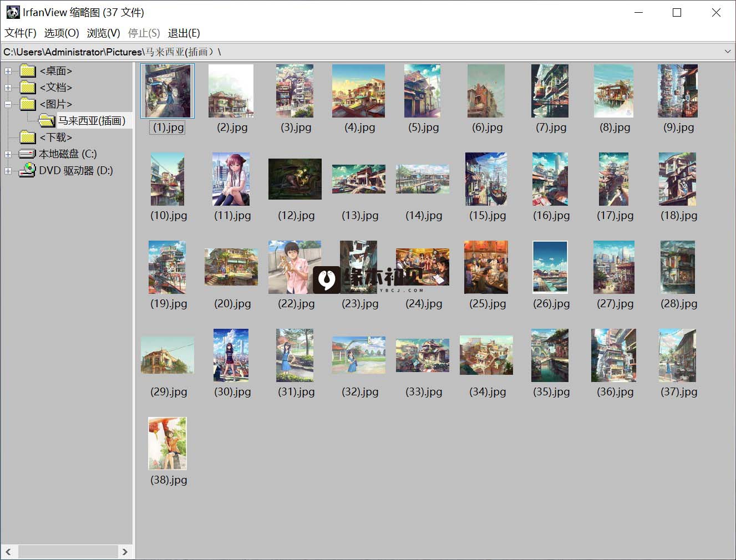Click the (33).jpg file name
The width and height of the screenshot is (736, 560).
coord(424,392)
